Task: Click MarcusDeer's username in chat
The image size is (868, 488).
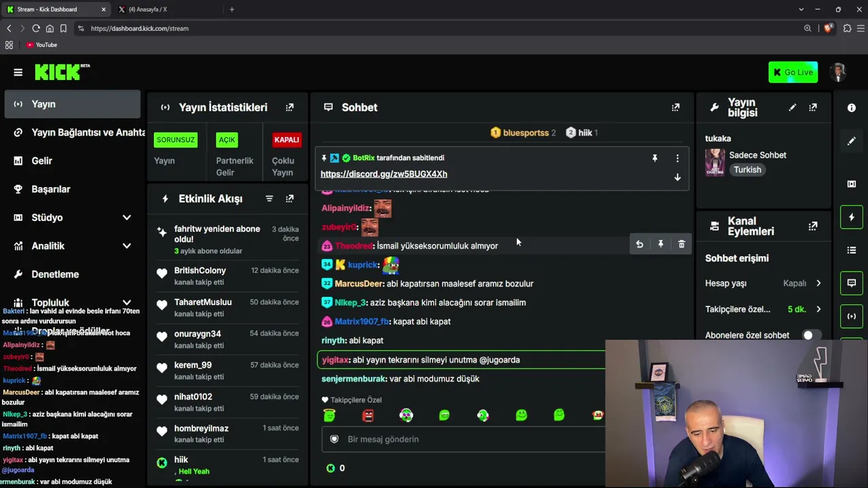Action: point(359,284)
